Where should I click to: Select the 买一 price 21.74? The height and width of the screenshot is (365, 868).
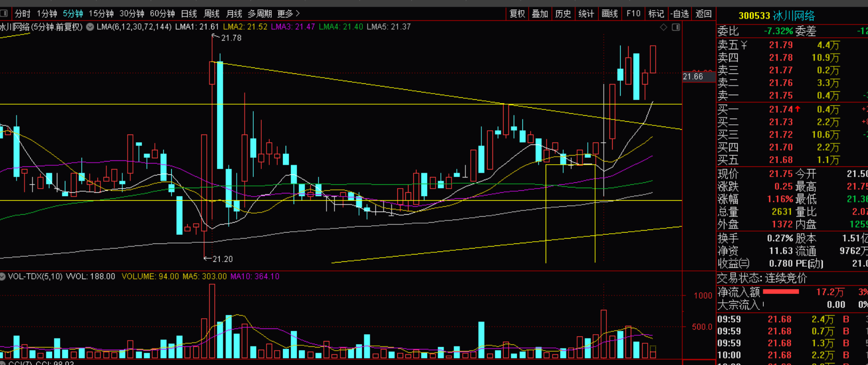(x=781, y=109)
